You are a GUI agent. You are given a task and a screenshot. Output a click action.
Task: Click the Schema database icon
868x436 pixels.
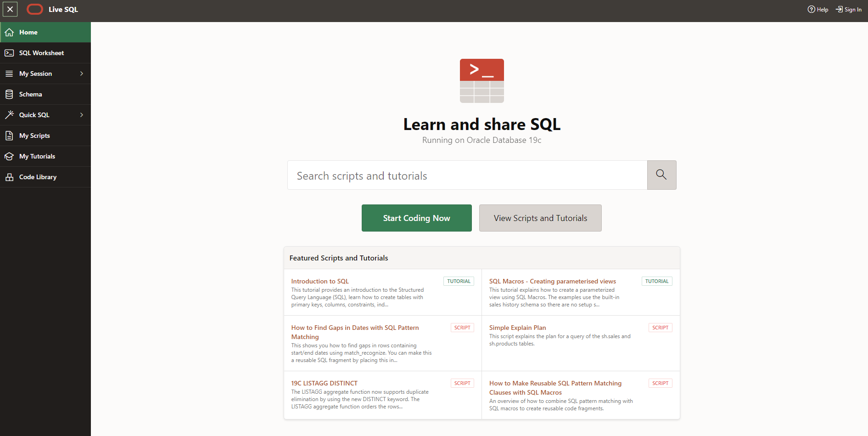9,95
